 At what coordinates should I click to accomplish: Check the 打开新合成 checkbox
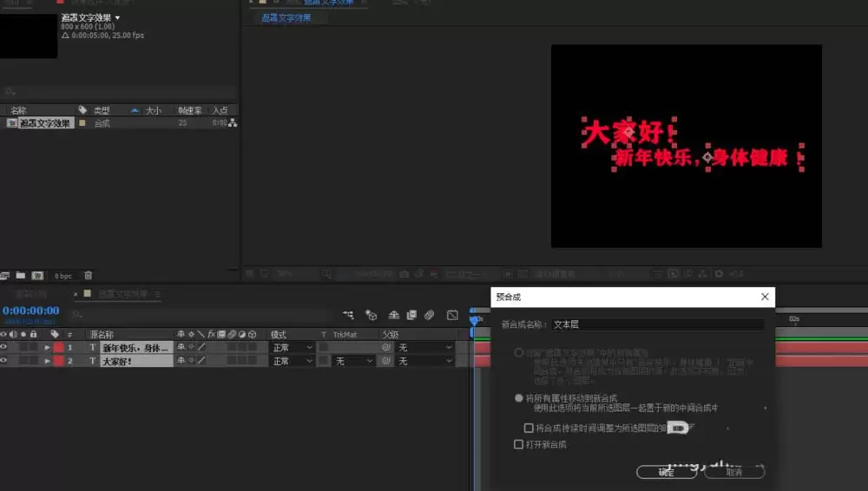(519, 444)
